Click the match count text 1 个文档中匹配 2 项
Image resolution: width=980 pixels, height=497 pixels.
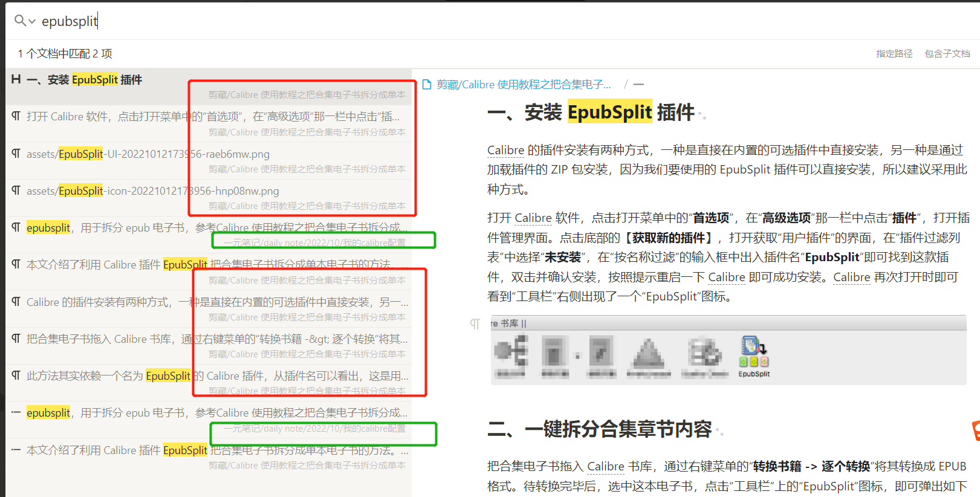tap(65, 54)
